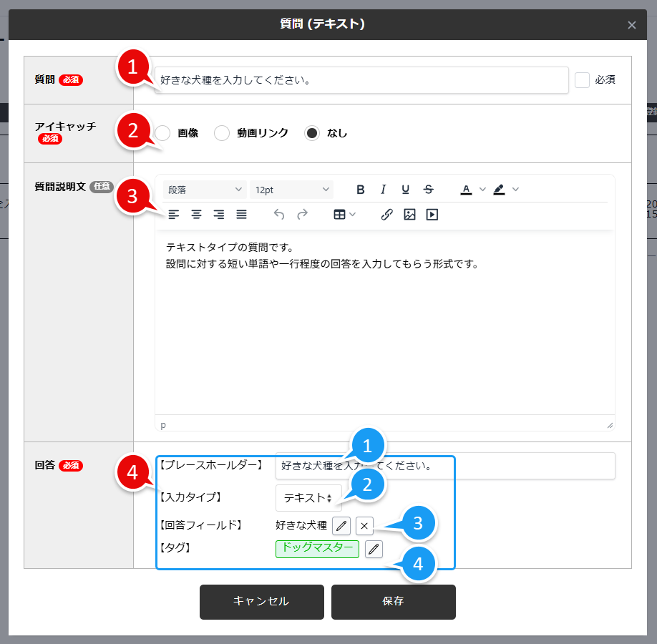The image size is (657, 644).
Task: Toggle bold formatting in the description editor
Action: 360,189
